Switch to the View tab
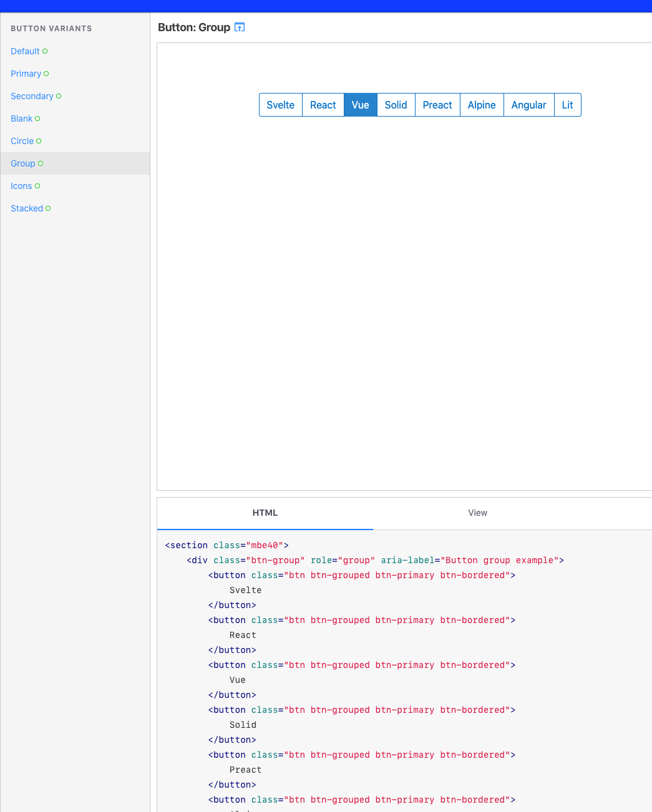 pos(477,513)
